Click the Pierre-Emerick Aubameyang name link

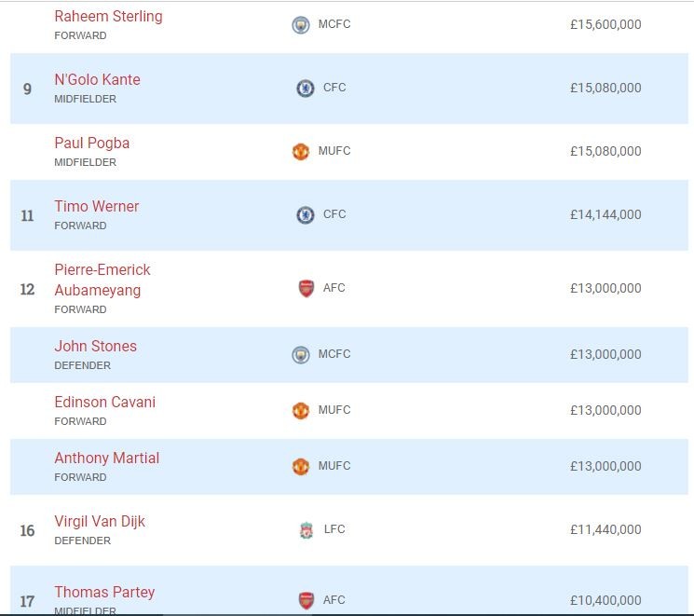102,280
